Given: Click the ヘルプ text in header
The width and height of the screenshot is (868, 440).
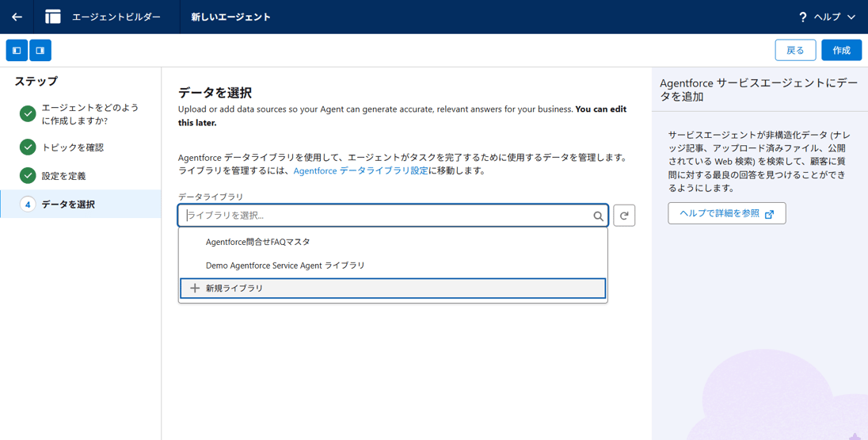Looking at the screenshot, I should pyautogui.click(x=827, y=17).
